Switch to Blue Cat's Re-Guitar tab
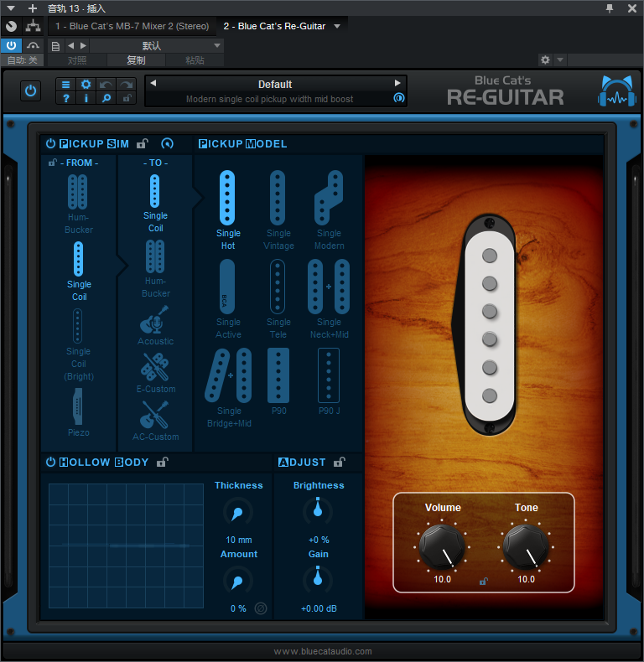The image size is (644, 662). tap(274, 26)
